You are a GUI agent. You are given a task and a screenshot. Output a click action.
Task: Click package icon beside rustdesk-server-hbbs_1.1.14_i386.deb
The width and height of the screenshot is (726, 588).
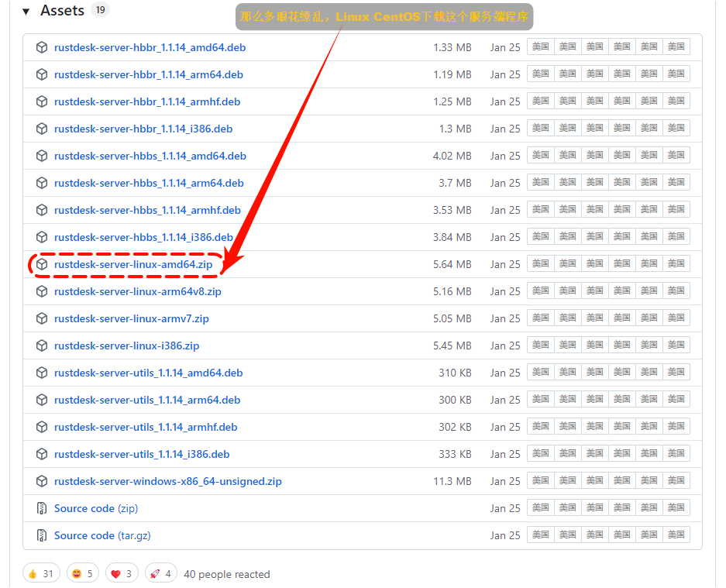point(42,237)
